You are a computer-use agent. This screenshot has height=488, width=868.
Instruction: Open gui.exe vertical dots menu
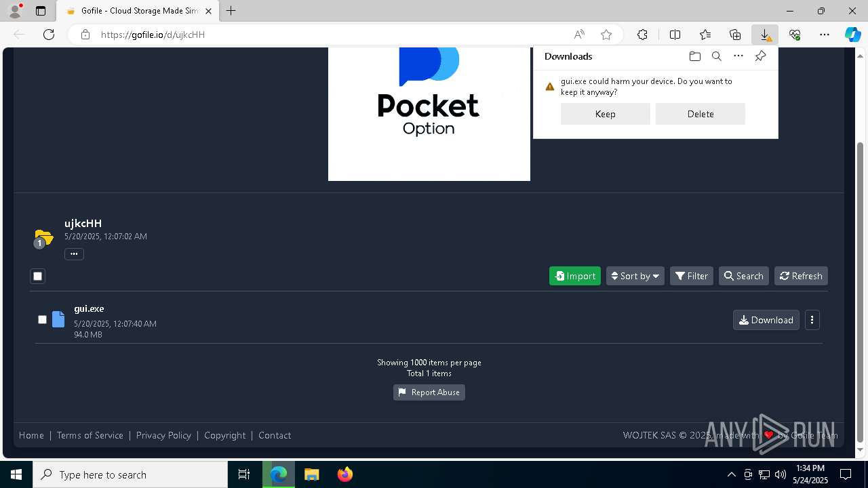tap(812, 320)
